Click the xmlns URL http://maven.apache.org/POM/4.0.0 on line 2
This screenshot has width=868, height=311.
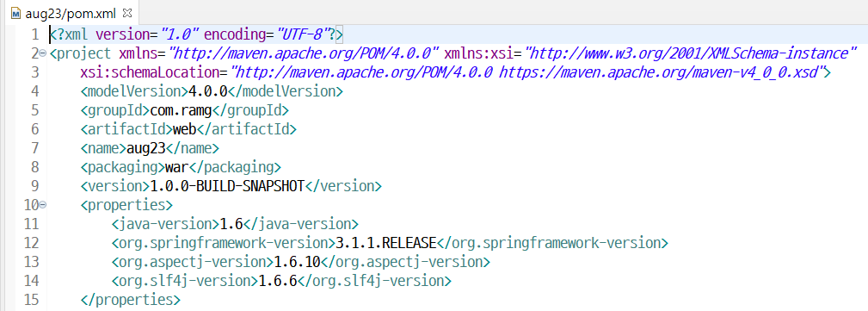pyautogui.click(x=304, y=53)
